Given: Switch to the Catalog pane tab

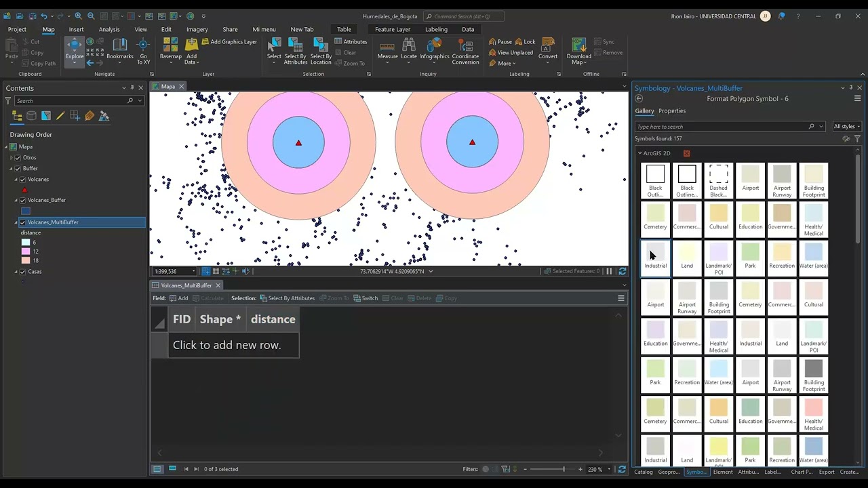Looking at the screenshot, I should coord(644,472).
